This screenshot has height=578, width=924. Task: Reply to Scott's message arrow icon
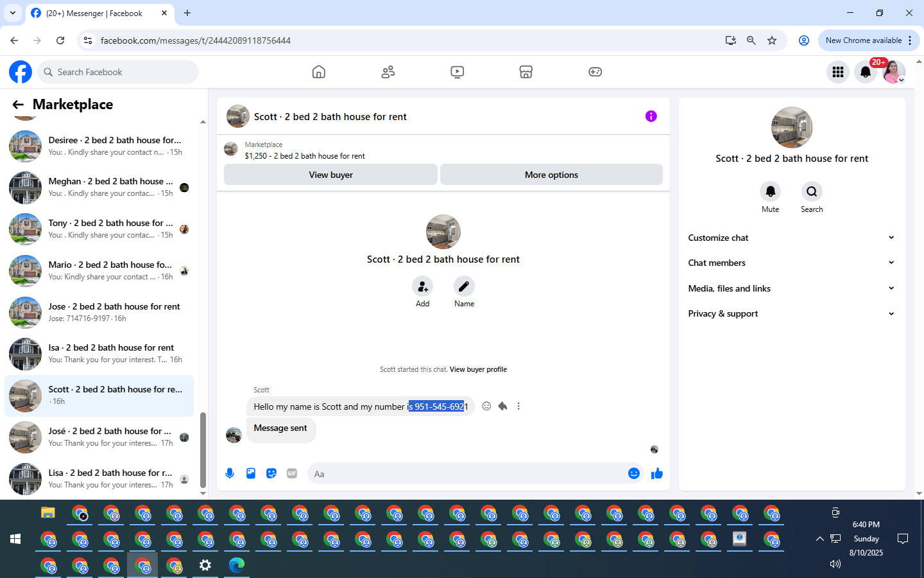[x=502, y=406]
